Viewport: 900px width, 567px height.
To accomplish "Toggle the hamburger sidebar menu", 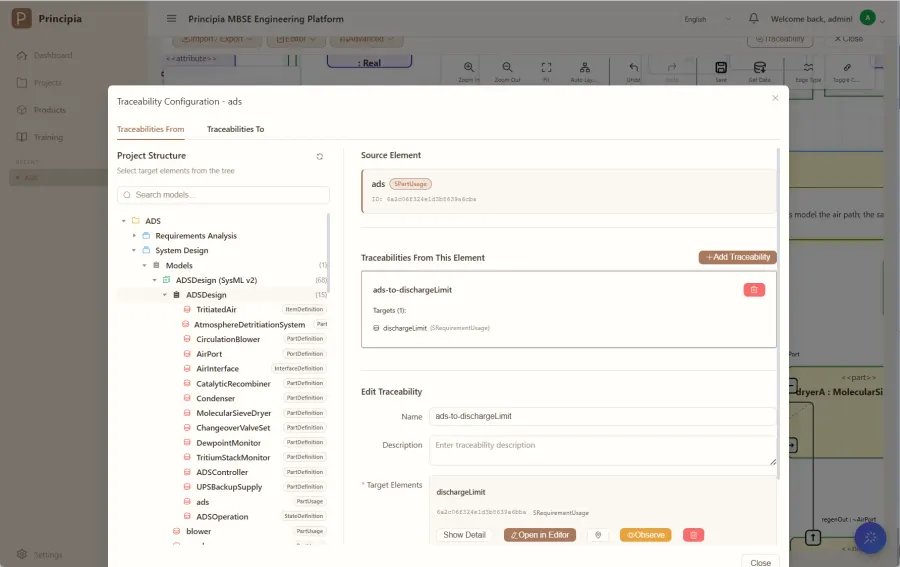I will [171, 18].
